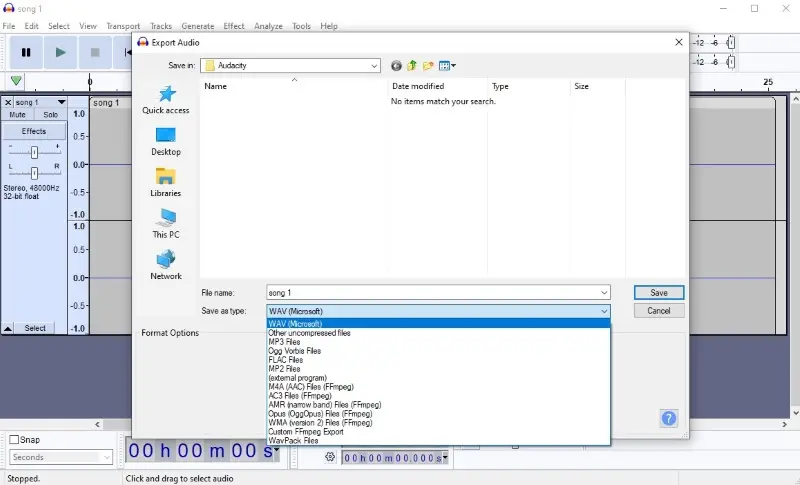Open the large time display format dropdown
This screenshot has height=485, width=800.
(x=277, y=449)
